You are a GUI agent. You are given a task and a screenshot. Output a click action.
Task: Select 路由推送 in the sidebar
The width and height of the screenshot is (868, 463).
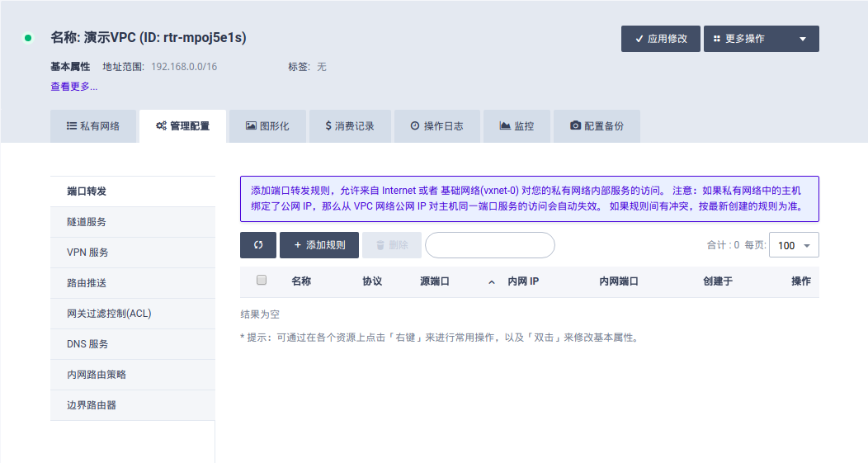click(133, 283)
